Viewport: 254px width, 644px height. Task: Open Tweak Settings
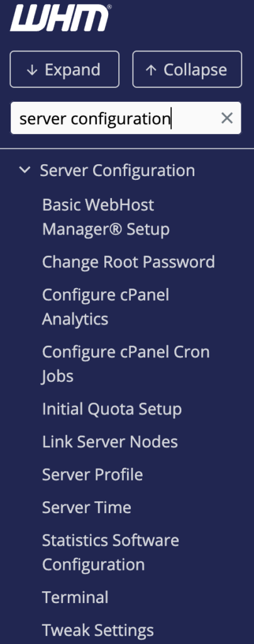pyautogui.click(x=97, y=630)
